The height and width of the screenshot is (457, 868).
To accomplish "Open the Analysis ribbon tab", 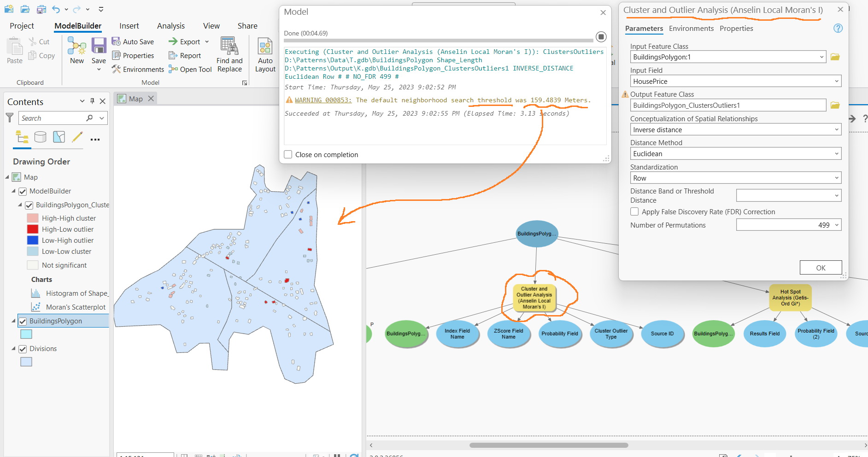I will point(171,26).
